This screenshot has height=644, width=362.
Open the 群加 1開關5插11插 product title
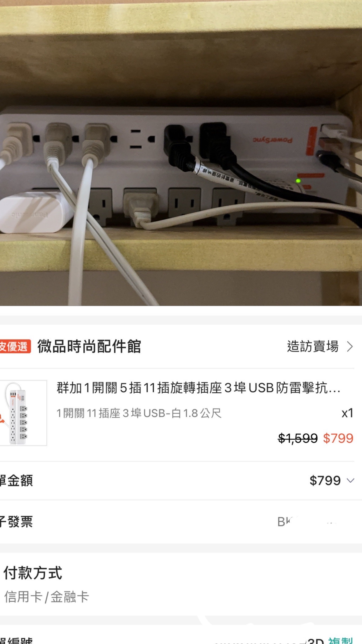pos(199,388)
